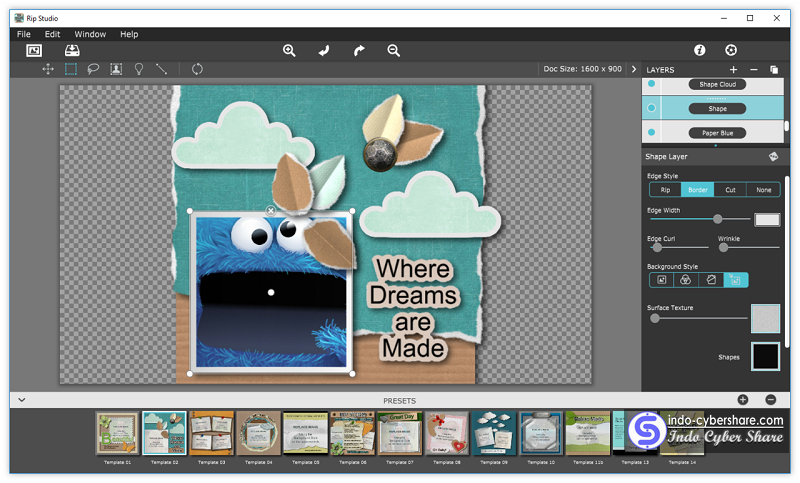Open the Window menu
The width and height of the screenshot is (800, 483).
pyautogui.click(x=90, y=34)
